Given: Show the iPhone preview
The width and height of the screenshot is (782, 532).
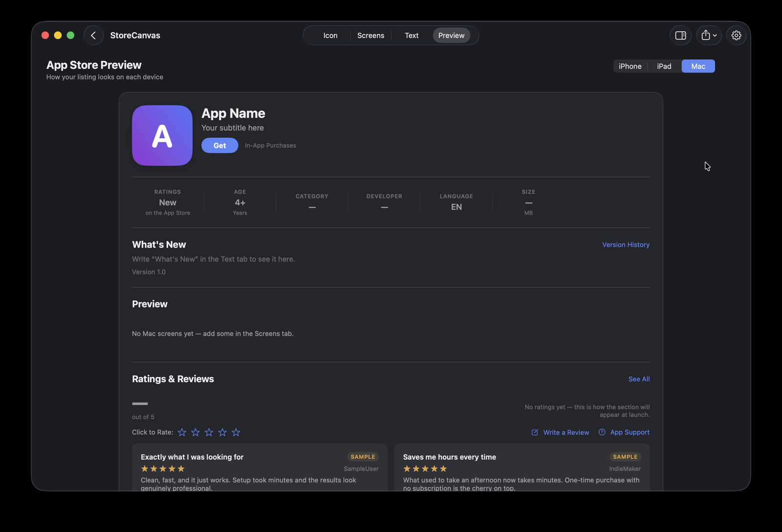Looking at the screenshot, I should click(630, 66).
